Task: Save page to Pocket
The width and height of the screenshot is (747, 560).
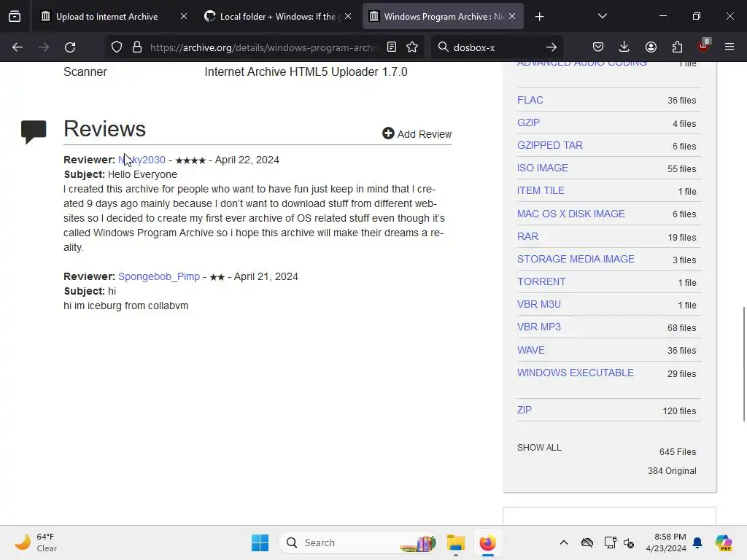Action: click(598, 47)
